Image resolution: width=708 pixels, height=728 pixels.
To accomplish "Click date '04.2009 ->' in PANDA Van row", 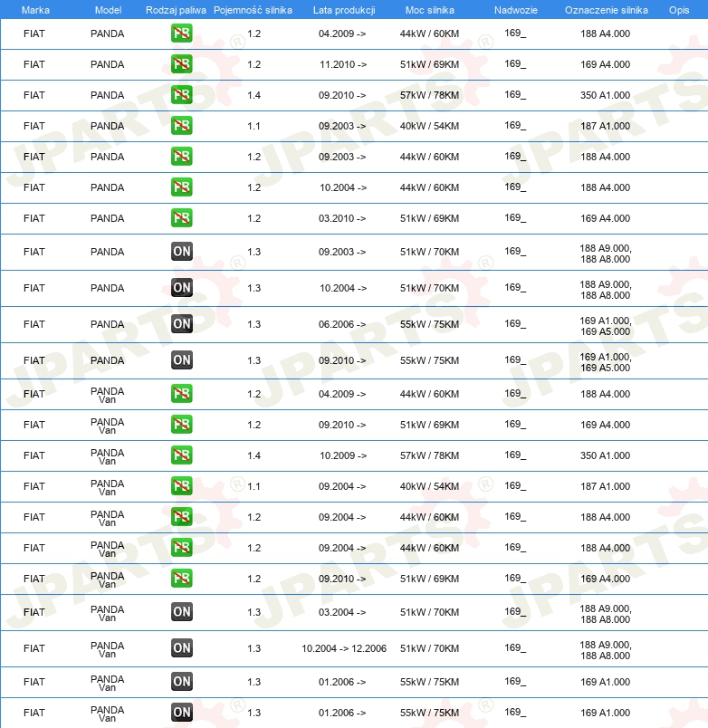I will point(342,394).
